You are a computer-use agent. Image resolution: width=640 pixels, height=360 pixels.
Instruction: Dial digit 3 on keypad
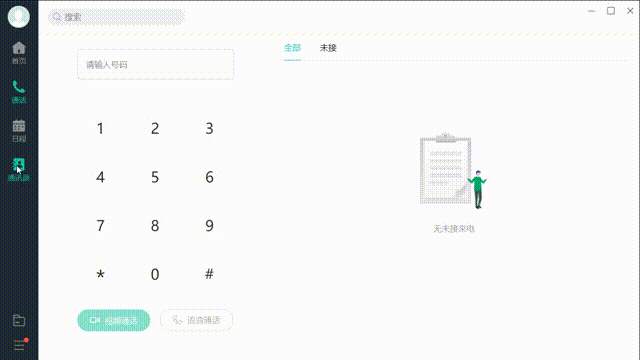pos(209,129)
